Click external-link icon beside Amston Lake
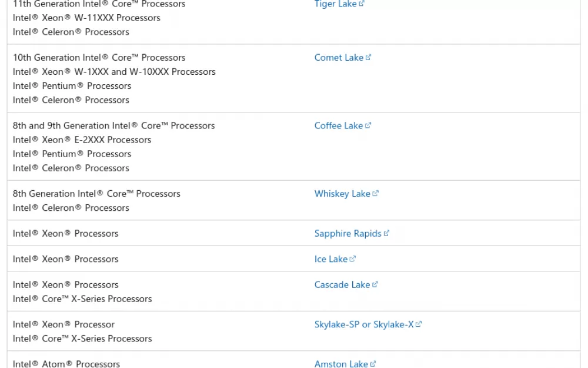The height and width of the screenshot is (368, 588). click(373, 363)
